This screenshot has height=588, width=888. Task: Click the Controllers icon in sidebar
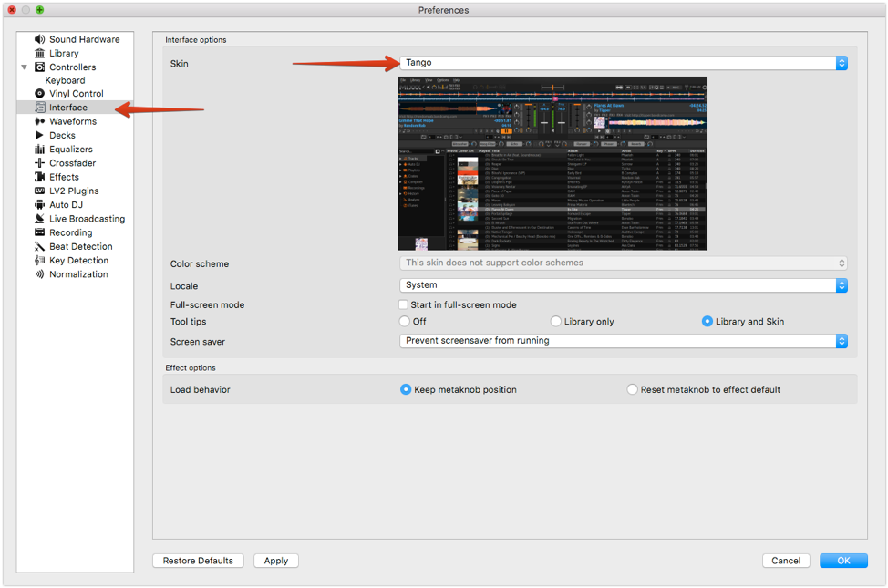(x=39, y=67)
